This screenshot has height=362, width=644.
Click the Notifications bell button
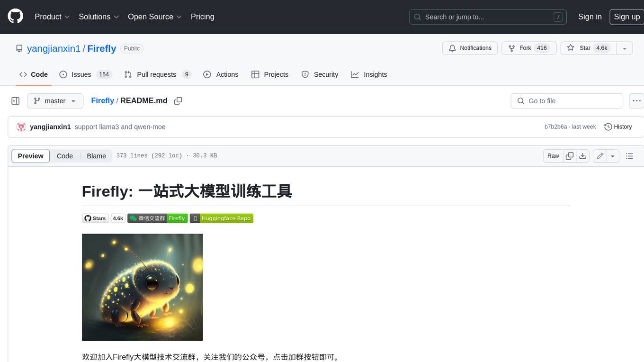coord(470,48)
